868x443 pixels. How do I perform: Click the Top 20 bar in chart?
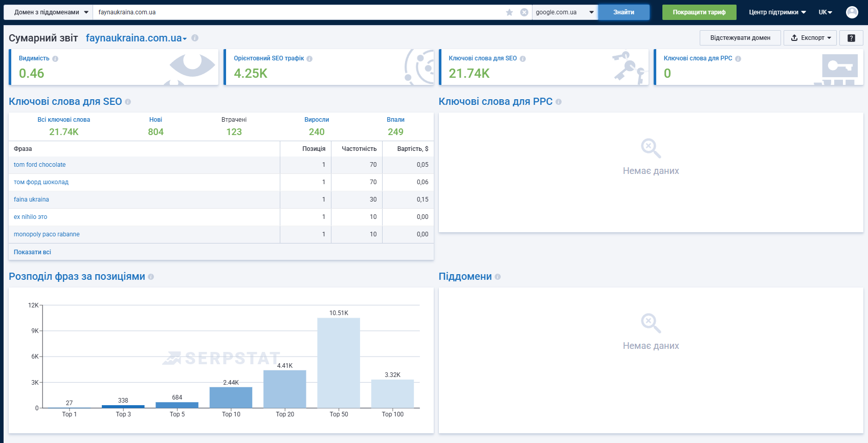coord(285,389)
